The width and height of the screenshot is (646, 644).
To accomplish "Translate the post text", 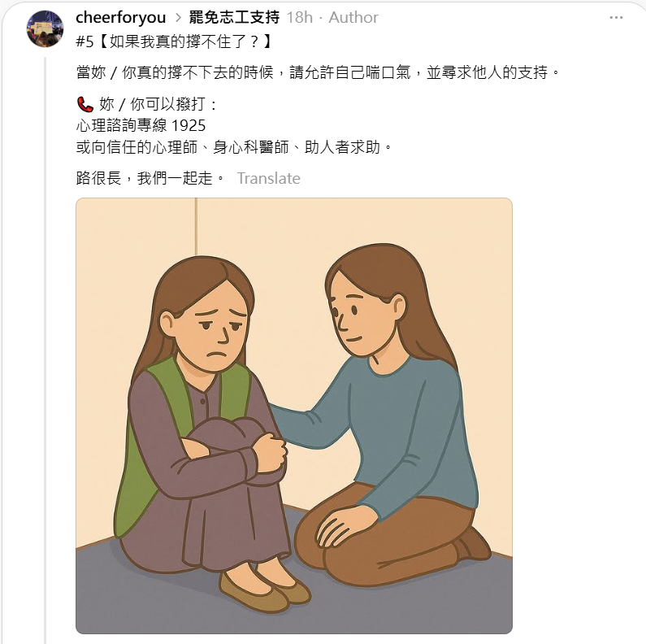I will click(269, 179).
